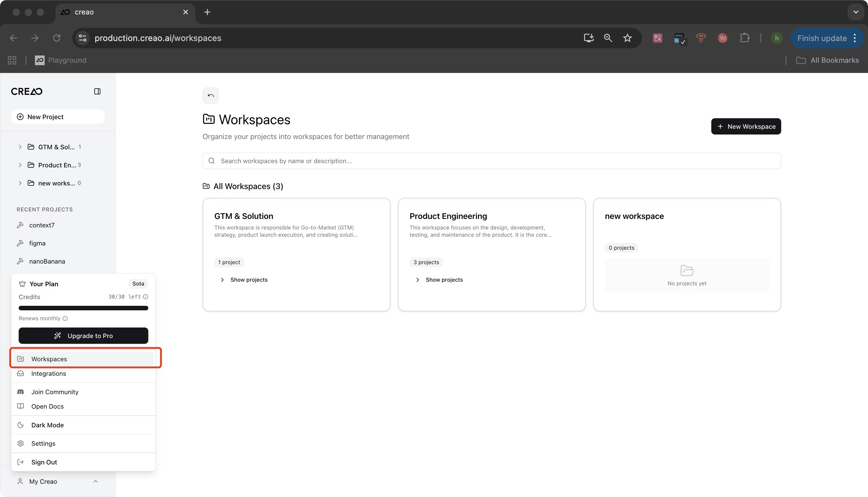This screenshot has height=497, width=868.
Task: Click the credits info icon
Action: (146, 297)
